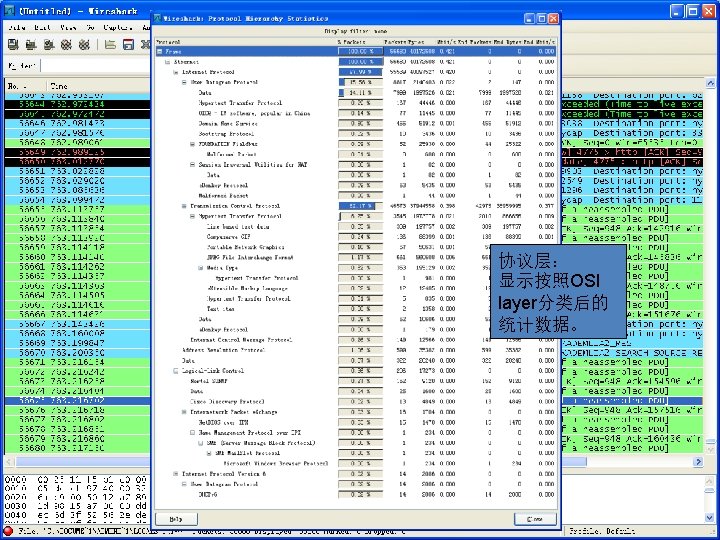Screen dimensions: 720x540
Task: Select packet 56651 in the packet list
Action: (x=77, y=171)
